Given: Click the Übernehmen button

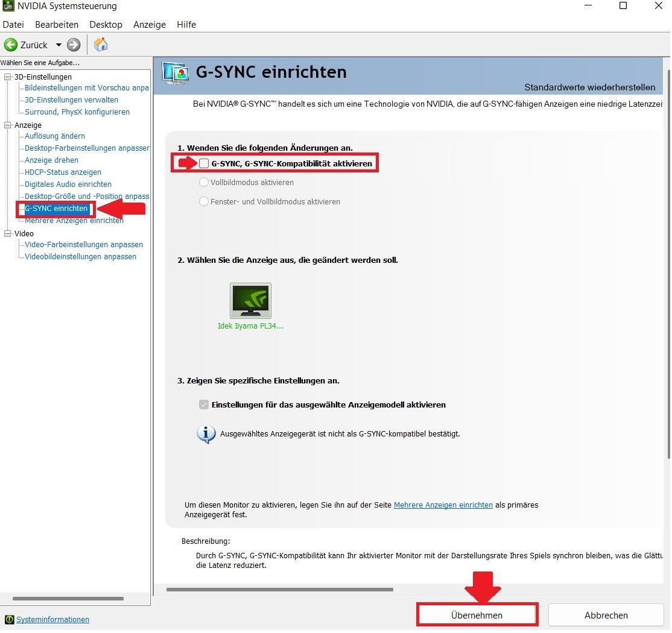Looking at the screenshot, I should pos(477,615).
